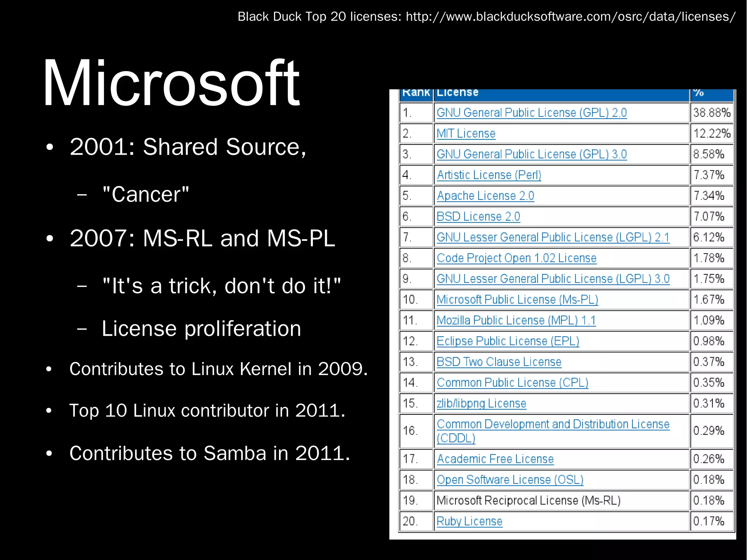This screenshot has height=560, width=747.
Task: Click the 0.35% table cell
Action: (712, 383)
